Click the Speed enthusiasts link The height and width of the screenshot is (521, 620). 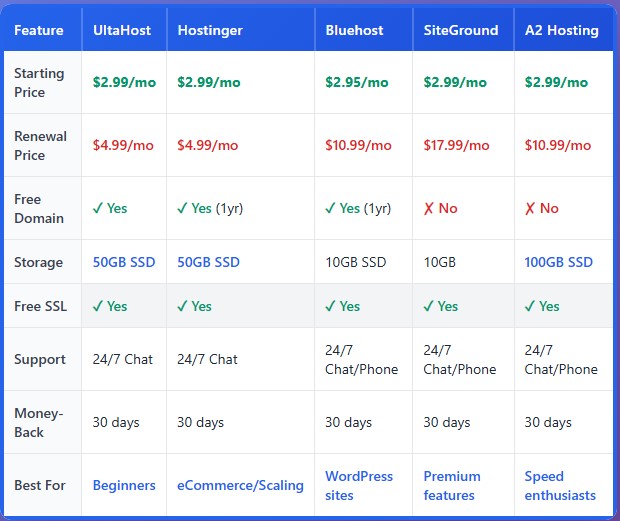(x=560, y=485)
